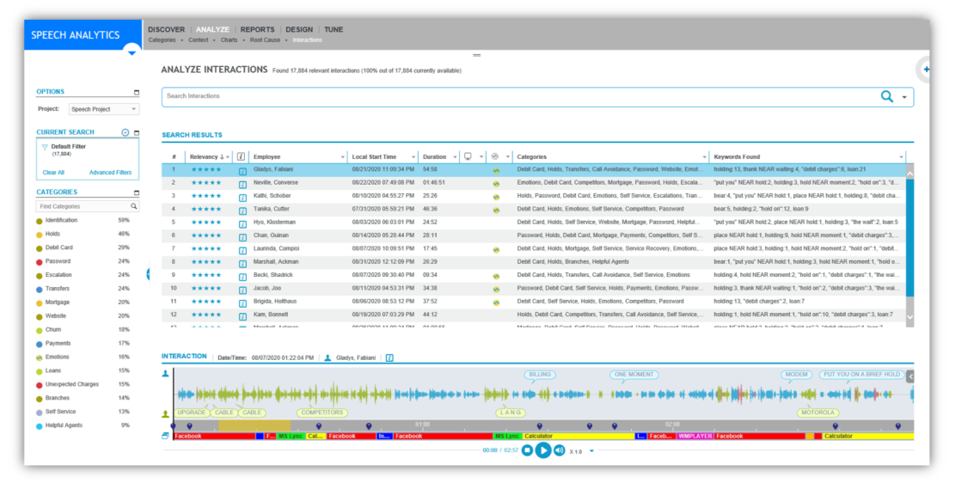Click the circular icon beside Current Search heading
The image size is (980, 483).
point(126,132)
